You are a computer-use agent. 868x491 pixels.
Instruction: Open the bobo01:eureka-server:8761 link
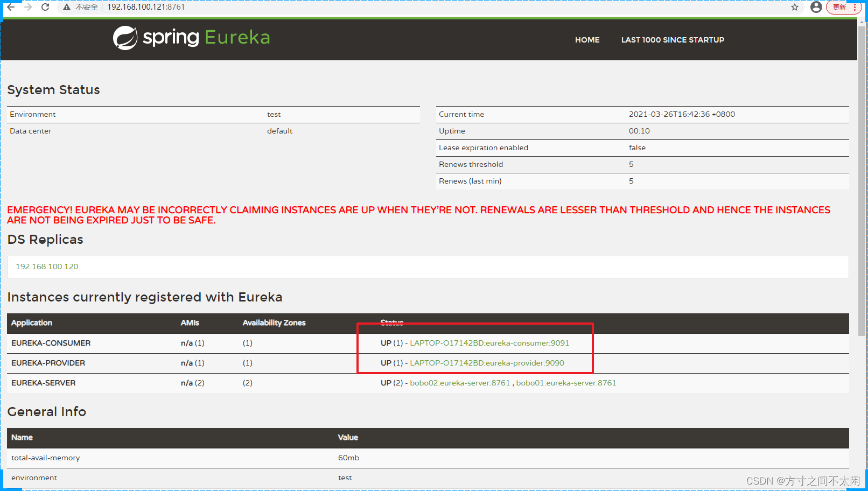pyautogui.click(x=566, y=383)
